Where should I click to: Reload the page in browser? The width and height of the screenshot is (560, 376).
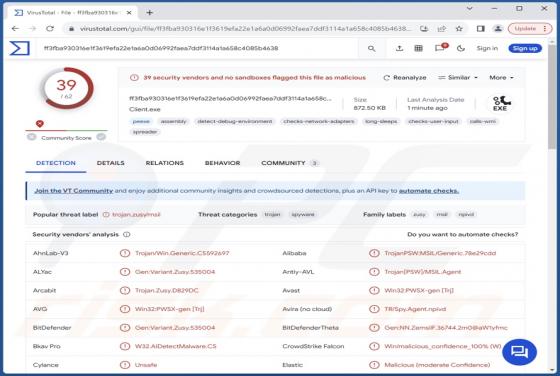[50, 29]
